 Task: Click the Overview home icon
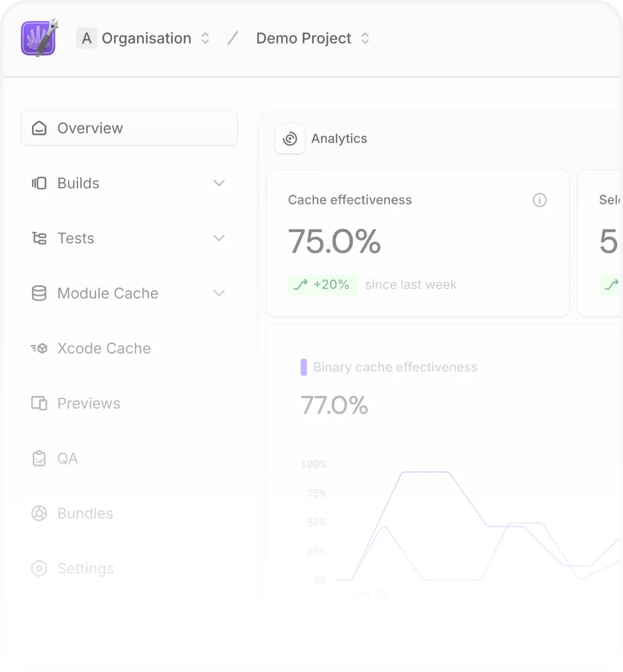coord(39,128)
